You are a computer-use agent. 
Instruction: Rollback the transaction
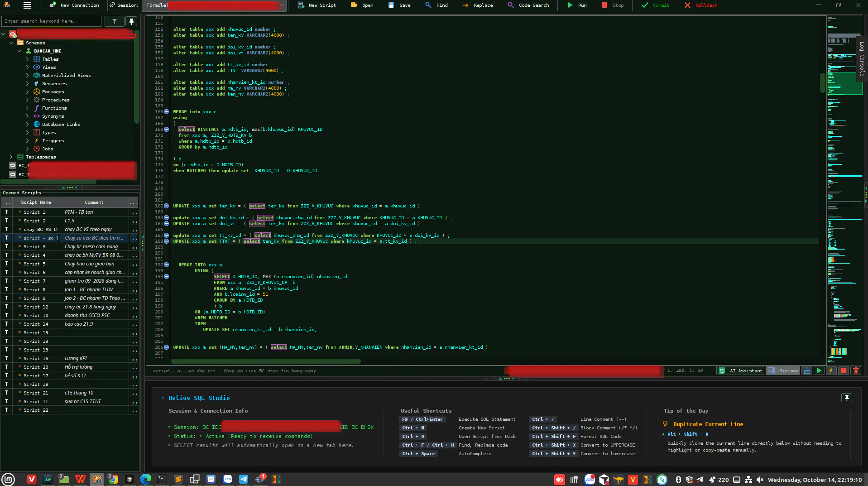[701, 5]
